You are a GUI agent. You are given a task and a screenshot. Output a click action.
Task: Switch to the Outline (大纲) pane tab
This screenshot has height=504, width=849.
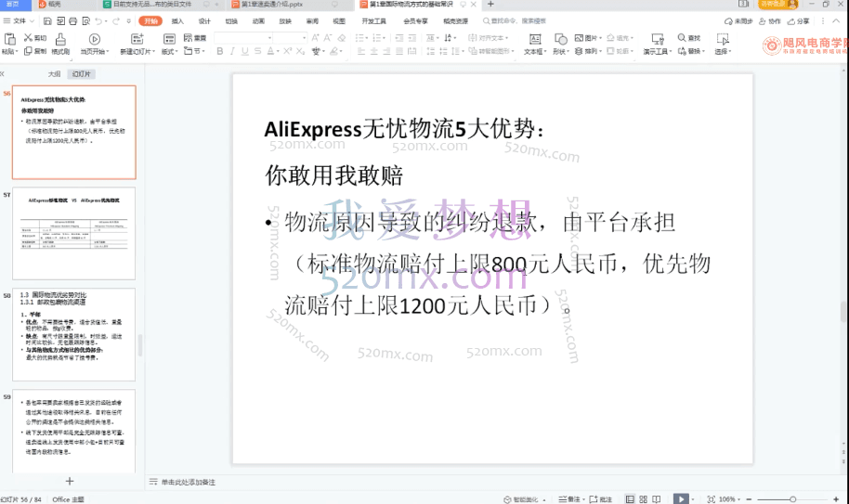[54, 74]
